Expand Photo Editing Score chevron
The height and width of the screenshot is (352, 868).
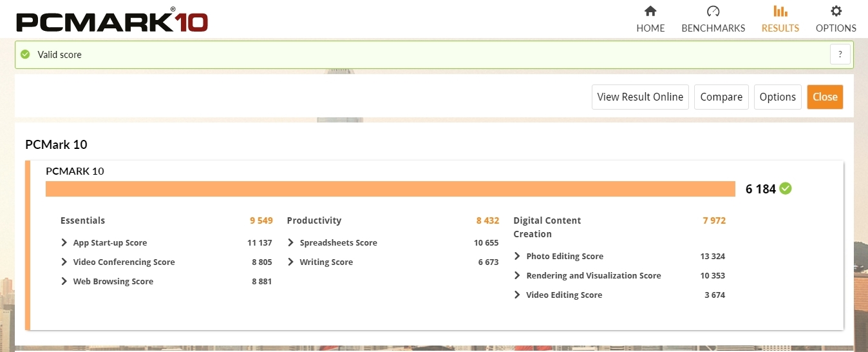click(x=518, y=257)
